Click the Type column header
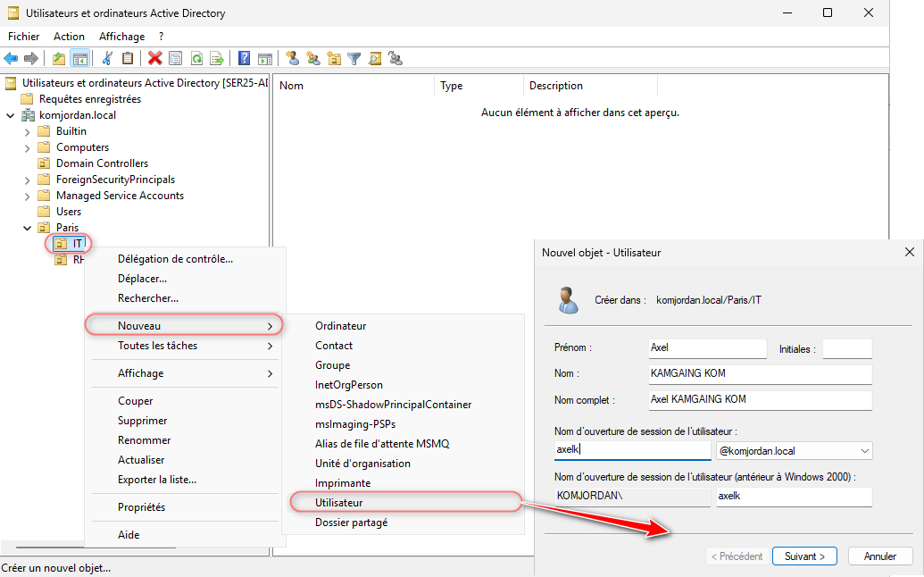 click(479, 86)
